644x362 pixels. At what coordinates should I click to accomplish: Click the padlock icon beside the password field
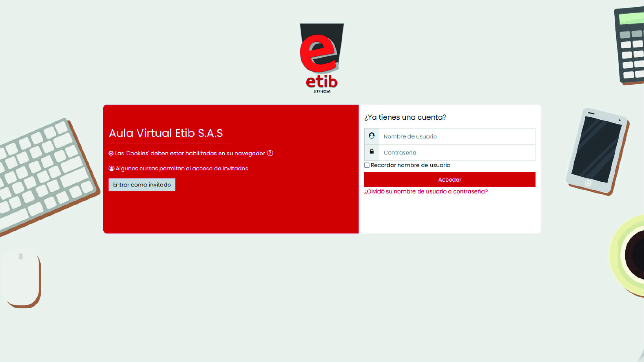coord(371,151)
